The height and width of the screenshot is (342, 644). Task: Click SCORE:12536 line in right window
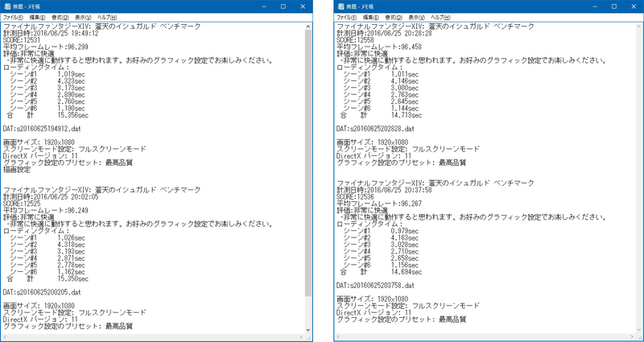(355, 196)
